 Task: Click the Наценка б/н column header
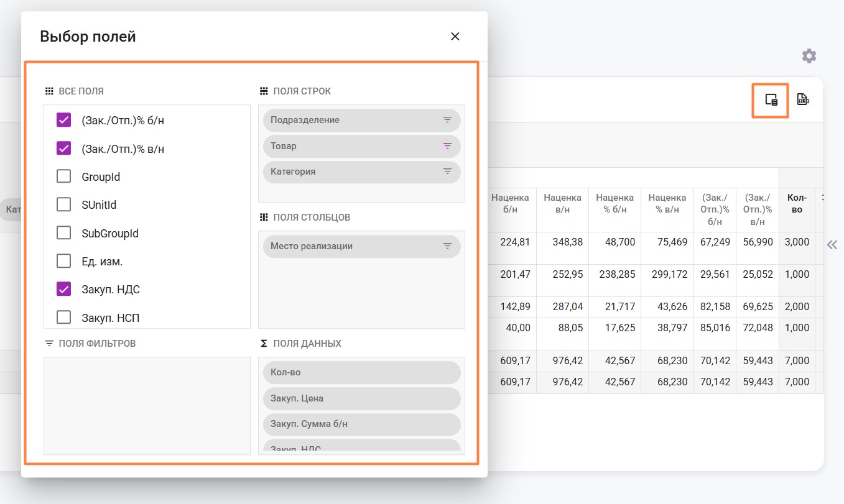click(510, 203)
